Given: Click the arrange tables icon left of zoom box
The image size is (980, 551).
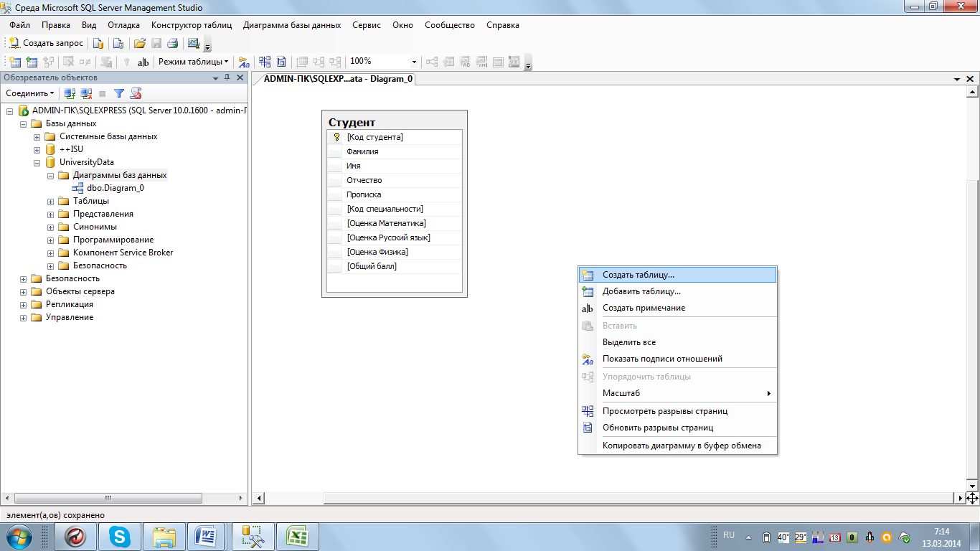Looking at the screenshot, I should click(x=336, y=62).
